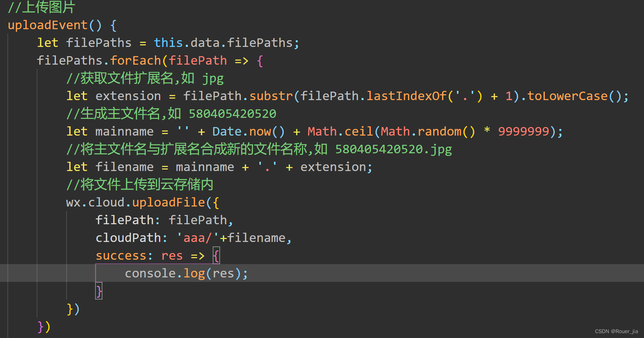Click console.log(res) statement
644x338 pixels.
click(x=186, y=273)
